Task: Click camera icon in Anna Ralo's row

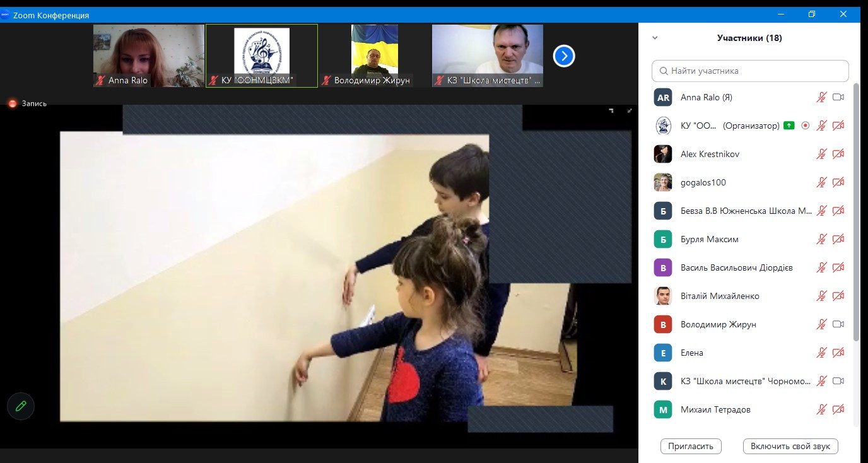Action: 838,97
